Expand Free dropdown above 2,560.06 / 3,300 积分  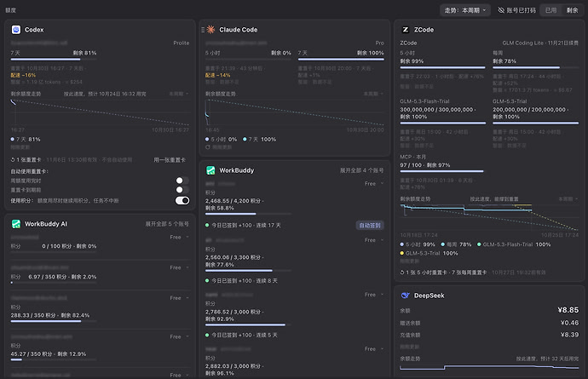[374, 240]
